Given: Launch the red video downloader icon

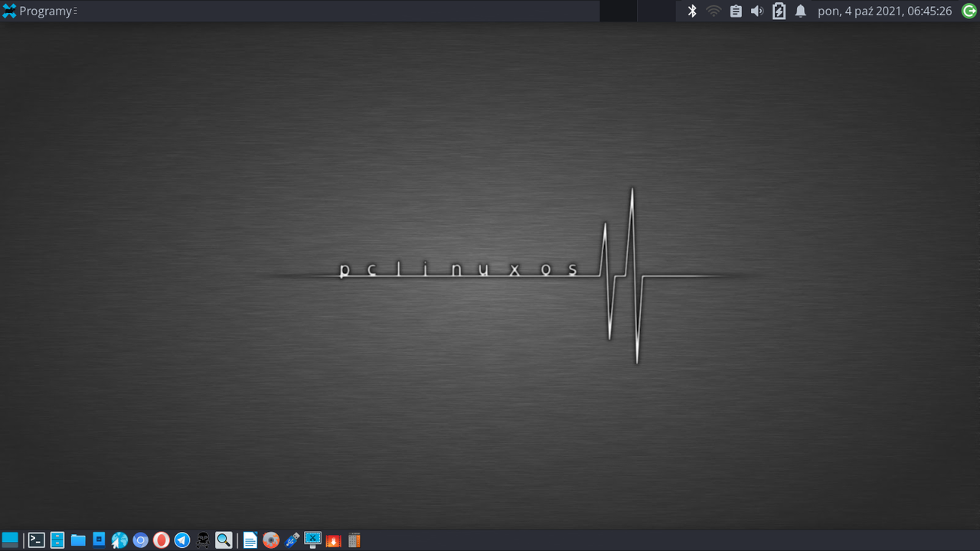Looking at the screenshot, I should point(333,540).
